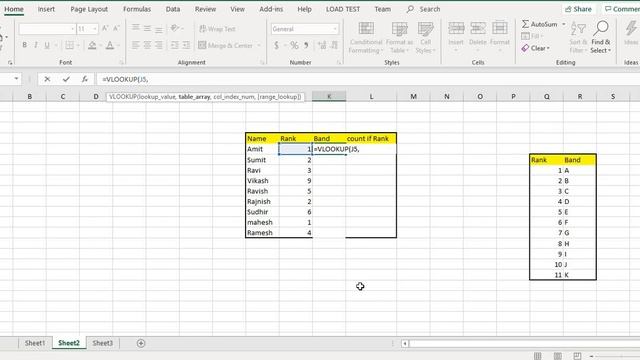The image size is (640, 360).
Task: Open the Alignment dialog launcher
Action: [262, 62]
